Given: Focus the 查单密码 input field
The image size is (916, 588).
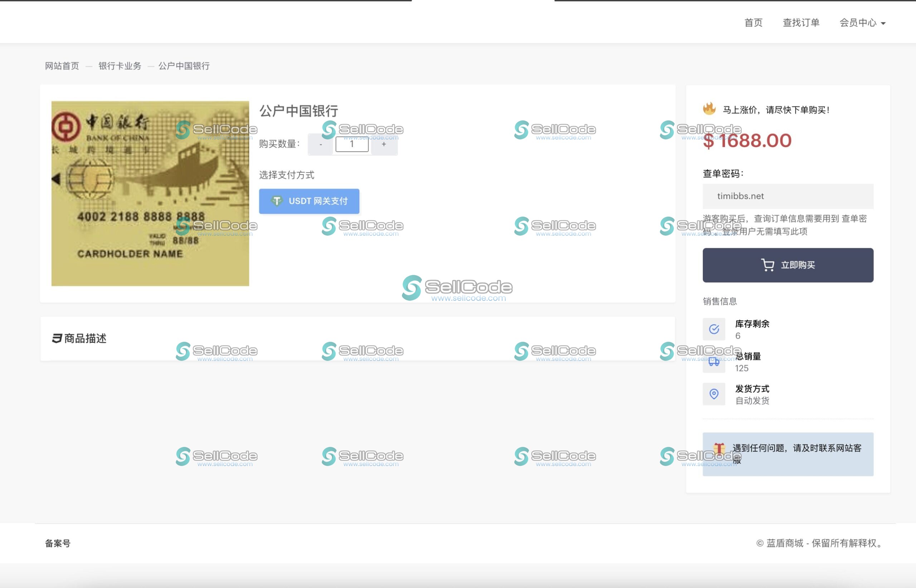Looking at the screenshot, I should pos(788,196).
